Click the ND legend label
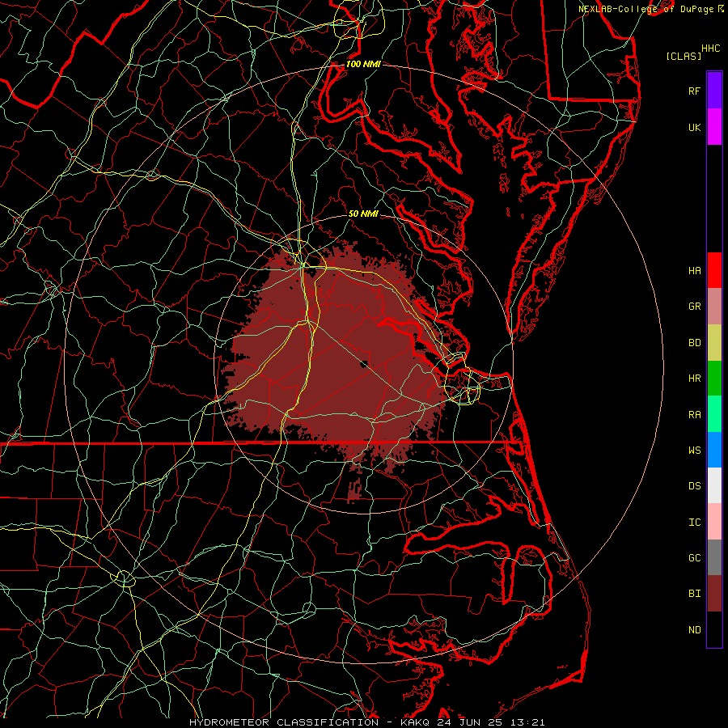 694,629
